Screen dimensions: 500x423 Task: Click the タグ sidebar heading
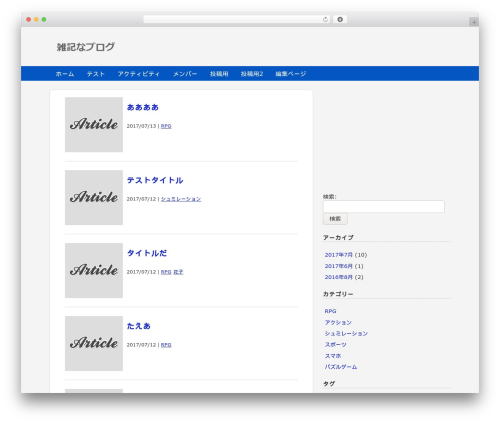[329, 384]
